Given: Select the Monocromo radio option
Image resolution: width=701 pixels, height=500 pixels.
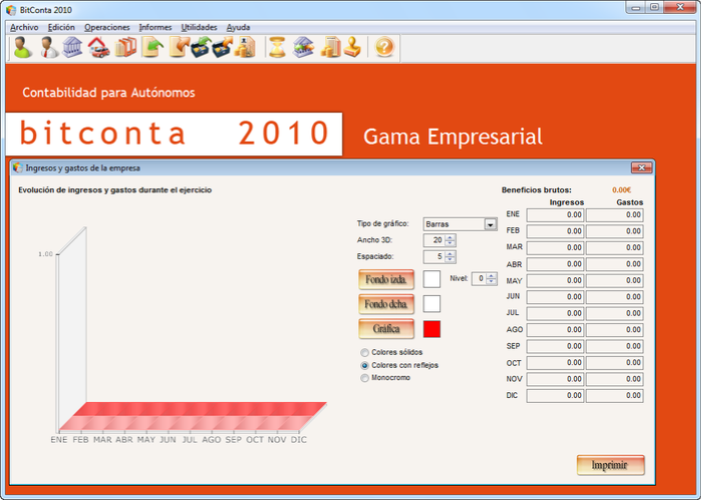Looking at the screenshot, I should (x=365, y=378).
